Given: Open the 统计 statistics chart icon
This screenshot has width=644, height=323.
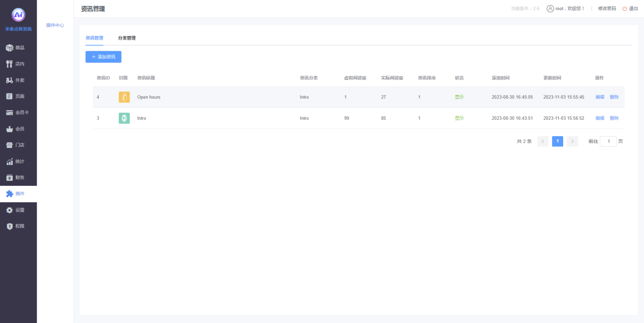Looking at the screenshot, I should click(9, 162).
